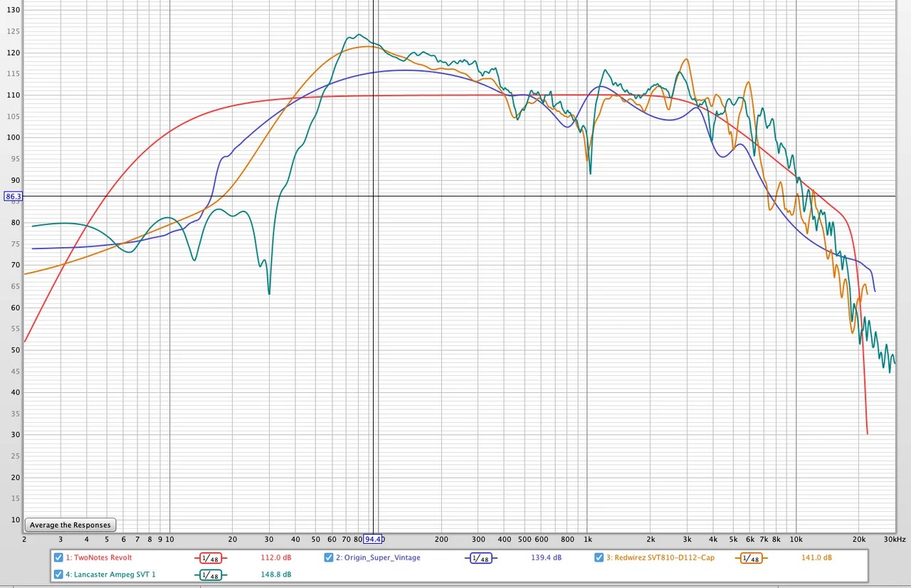Click the 141.0 dB value for Redwirez
Screen dimensions: 911x588
point(816,558)
